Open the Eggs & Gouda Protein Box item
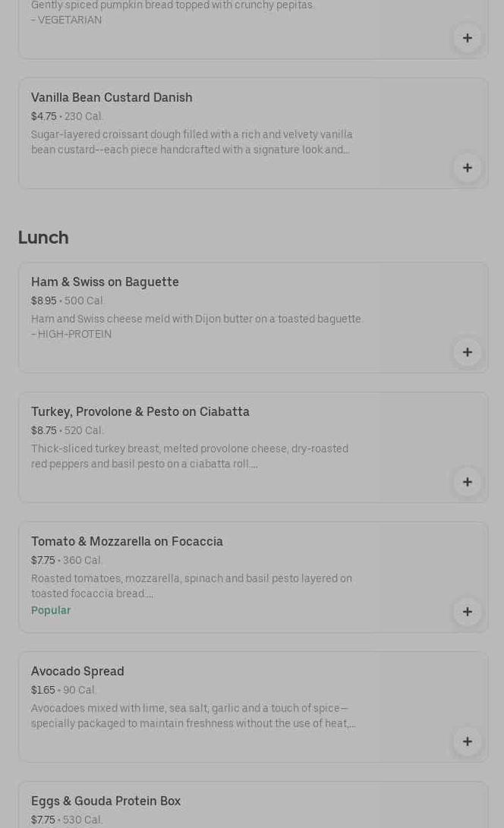This screenshot has height=828, width=504. (x=106, y=801)
